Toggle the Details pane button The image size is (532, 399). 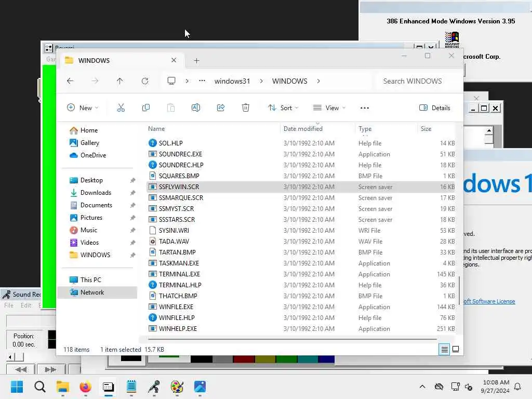click(435, 108)
